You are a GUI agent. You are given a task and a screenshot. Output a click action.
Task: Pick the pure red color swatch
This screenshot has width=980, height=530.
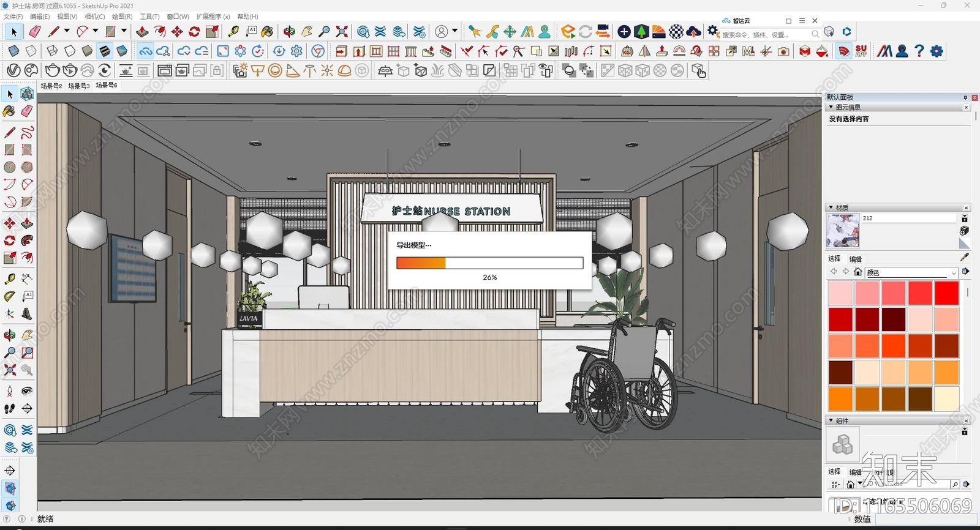(x=946, y=293)
